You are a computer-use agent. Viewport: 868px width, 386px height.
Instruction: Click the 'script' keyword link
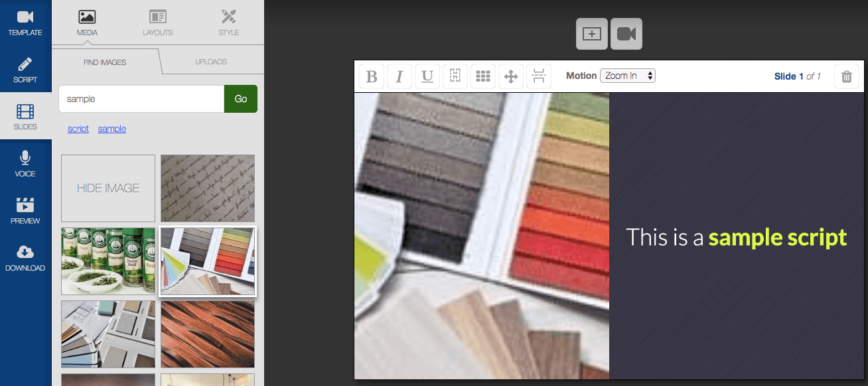click(78, 129)
